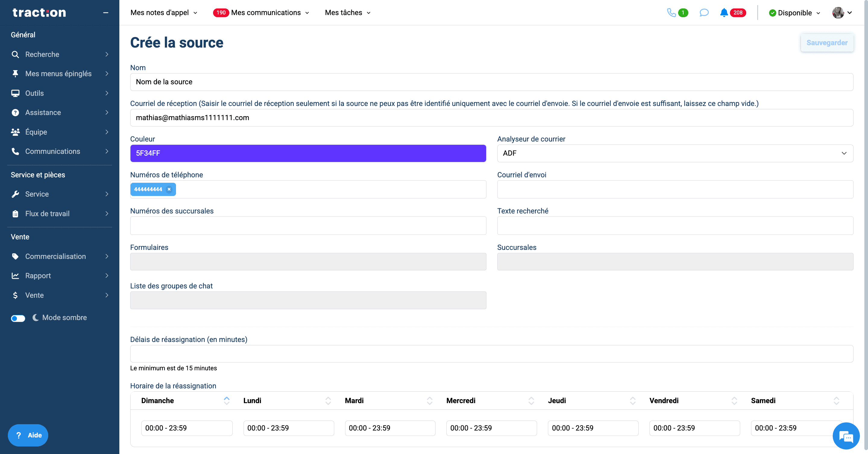
Task: Remove the 444444444 phone number tag
Action: click(169, 189)
